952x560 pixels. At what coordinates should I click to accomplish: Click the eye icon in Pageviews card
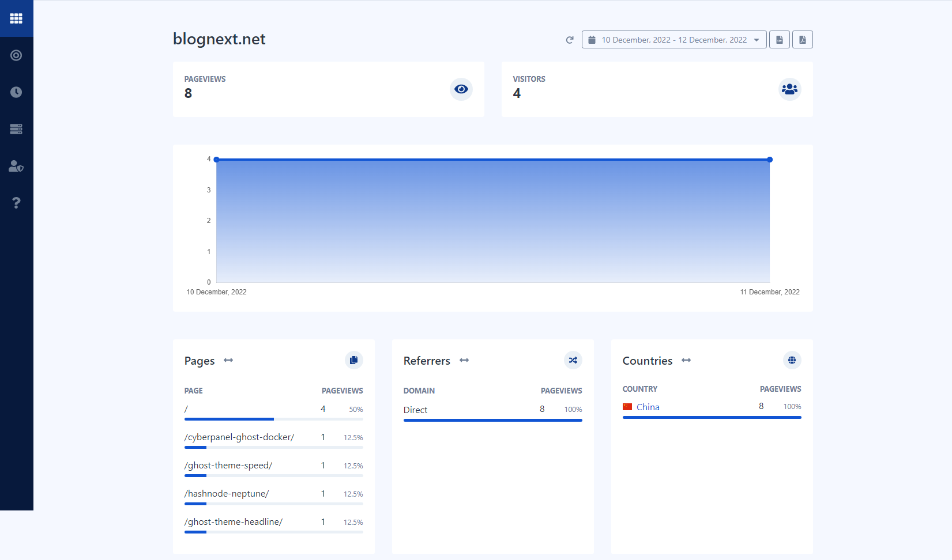pyautogui.click(x=461, y=89)
